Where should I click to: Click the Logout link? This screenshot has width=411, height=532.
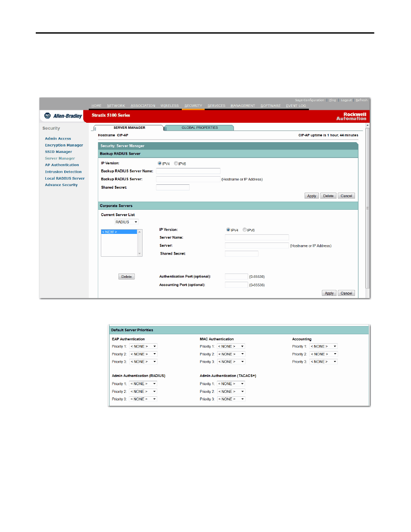click(346, 100)
